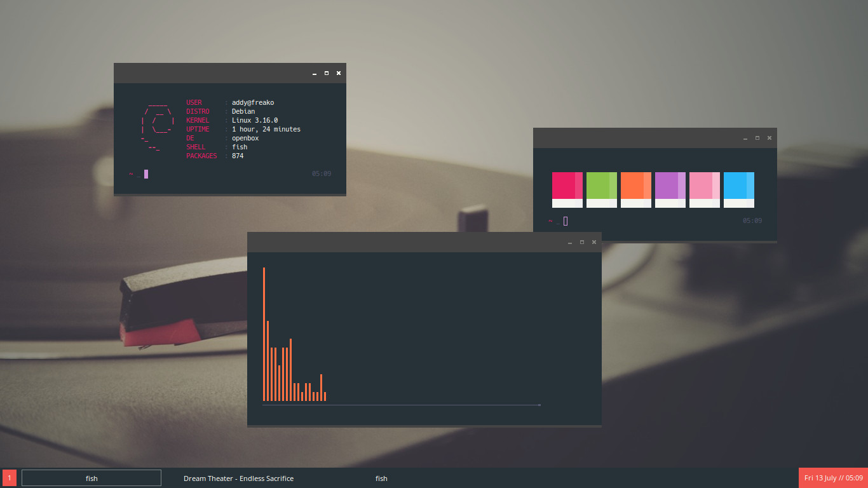Viewport: 868px width, 488px height.
Task: Open the Fri 13 July clock
Action: point(833,478)
